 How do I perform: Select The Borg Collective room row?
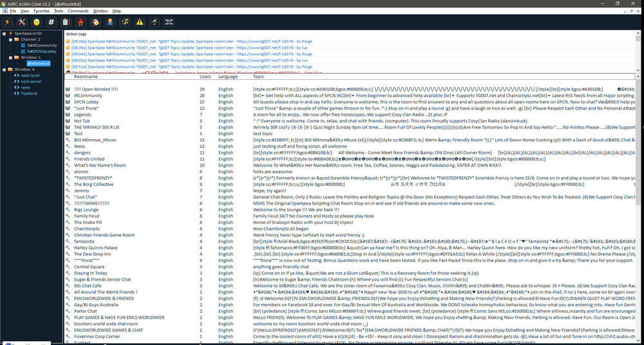(350, 185)
